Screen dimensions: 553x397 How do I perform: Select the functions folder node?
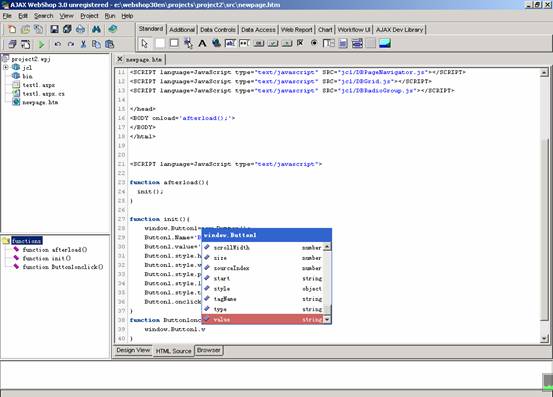point(27,241)
